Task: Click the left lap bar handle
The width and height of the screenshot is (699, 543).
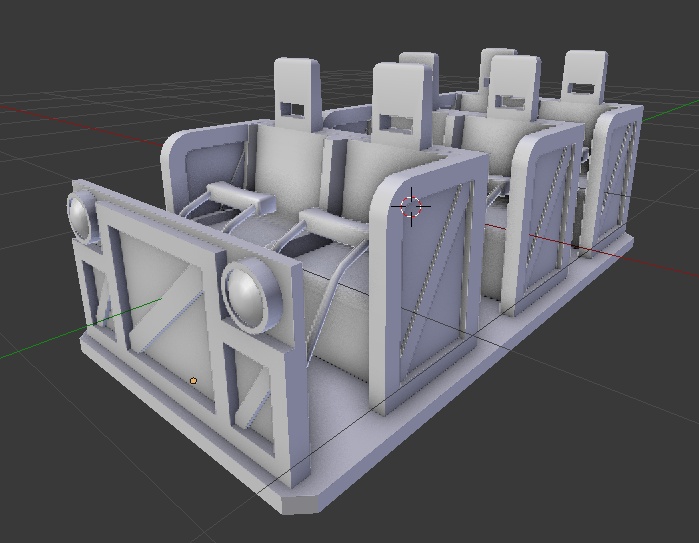Action: [240, 198]
